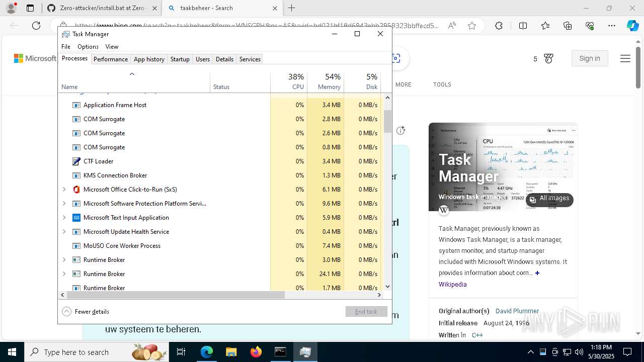
Task: Open the Edge Extensions icon
Action: 499,26
